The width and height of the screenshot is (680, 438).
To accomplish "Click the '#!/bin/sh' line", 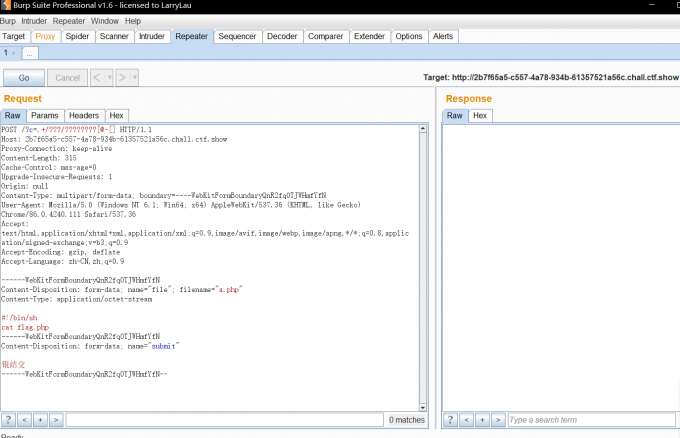I will click(x=19, y=318).
